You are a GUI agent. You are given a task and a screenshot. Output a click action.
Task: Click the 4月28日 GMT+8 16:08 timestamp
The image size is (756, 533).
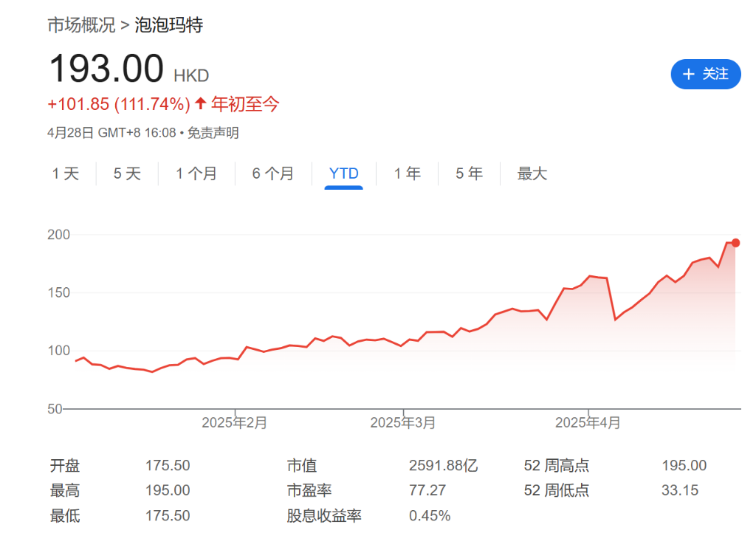point(112,133)
